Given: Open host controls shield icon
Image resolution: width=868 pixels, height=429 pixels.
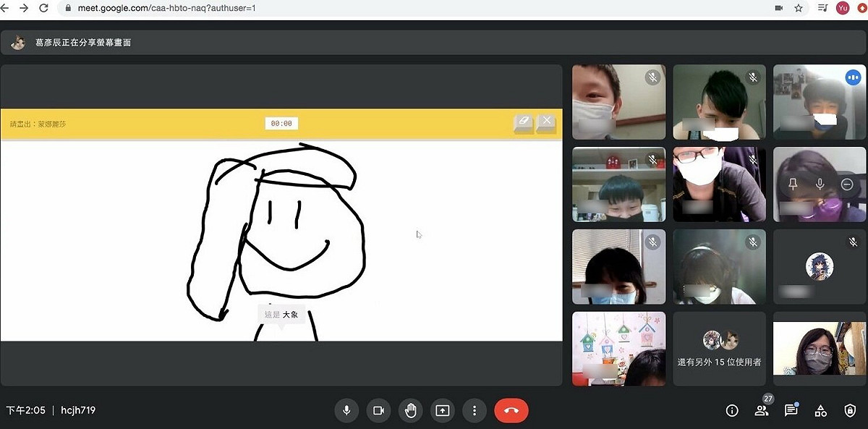Looking at the screenshot, I should (x=851, y=411).
